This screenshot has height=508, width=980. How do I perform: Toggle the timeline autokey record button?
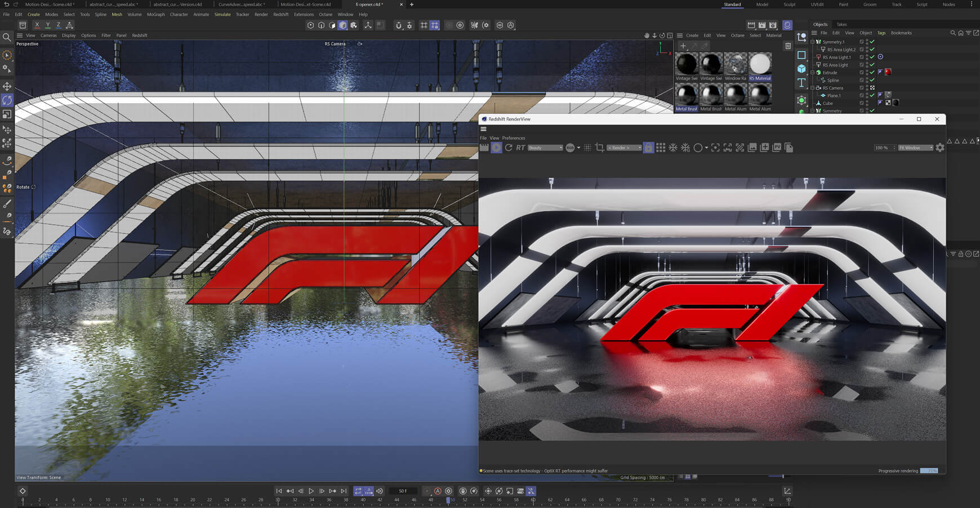click(x=438, y=491)
